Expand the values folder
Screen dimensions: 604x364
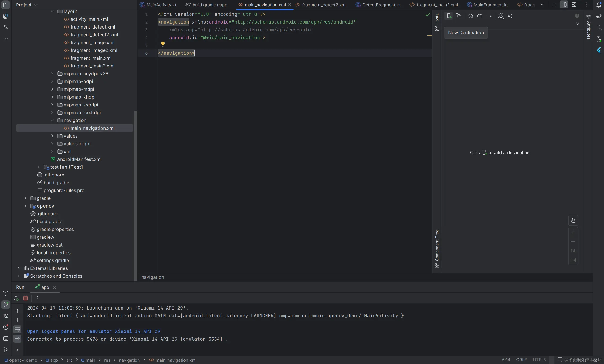click(x=52, y=136)
